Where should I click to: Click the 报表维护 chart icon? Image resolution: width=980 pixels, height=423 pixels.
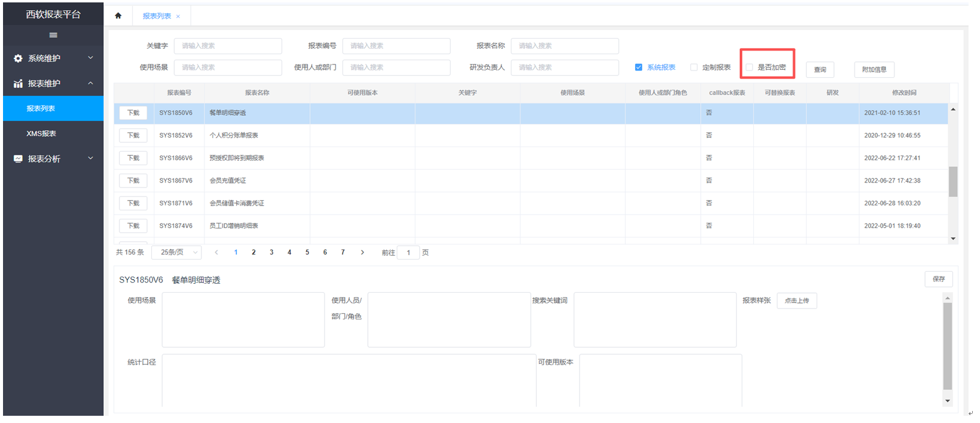coord(18,84)
